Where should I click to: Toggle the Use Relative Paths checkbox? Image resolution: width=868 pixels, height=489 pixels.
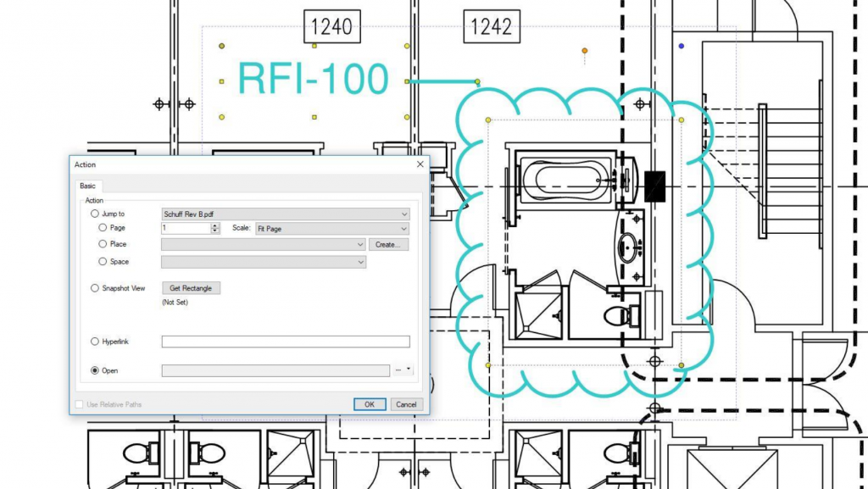(x=79, y=404)
